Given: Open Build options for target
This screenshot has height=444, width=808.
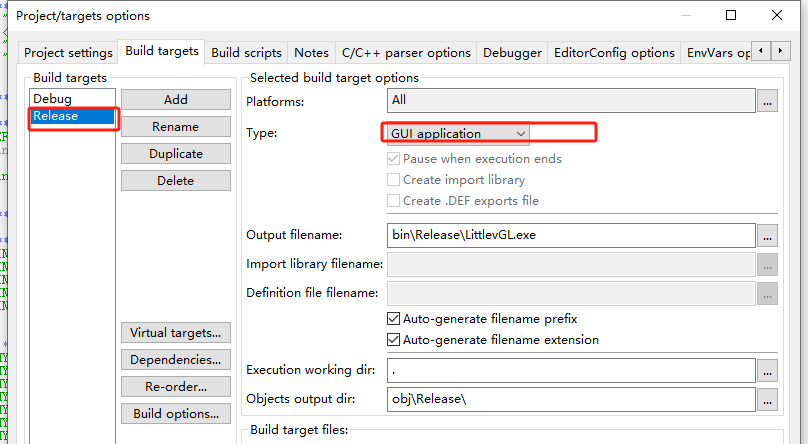Looking at the screenshot, I should click(176, 414).
